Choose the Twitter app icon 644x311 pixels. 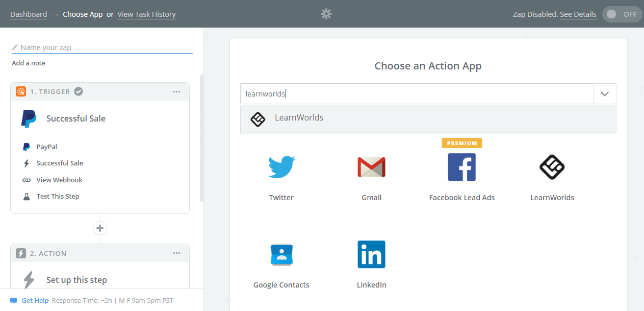click(x=281, y=167)
